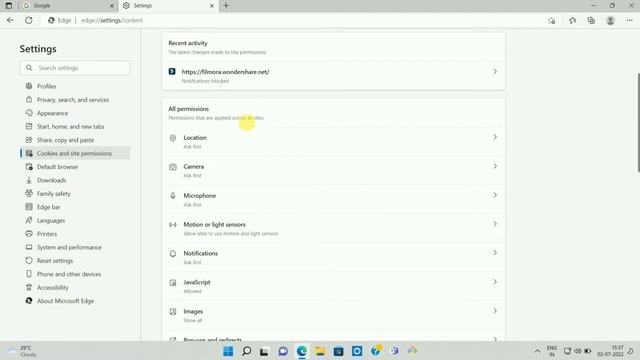
Task: Open the date and time panel
Action: pos(610,351)
